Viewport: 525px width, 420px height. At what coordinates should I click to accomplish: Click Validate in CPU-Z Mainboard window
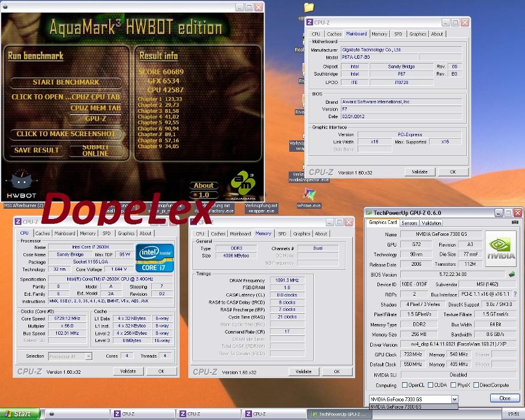[419, 172]
